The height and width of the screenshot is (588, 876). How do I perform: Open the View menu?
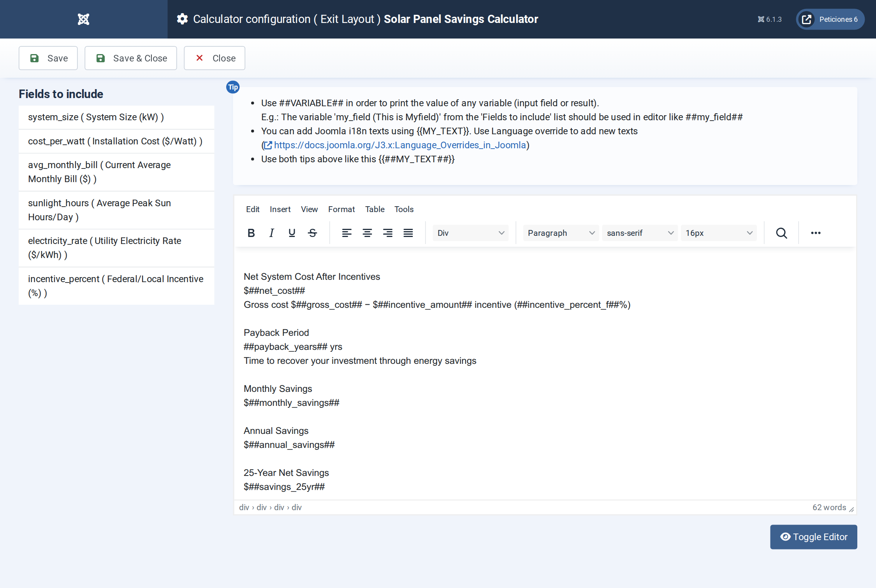point(309,209)
